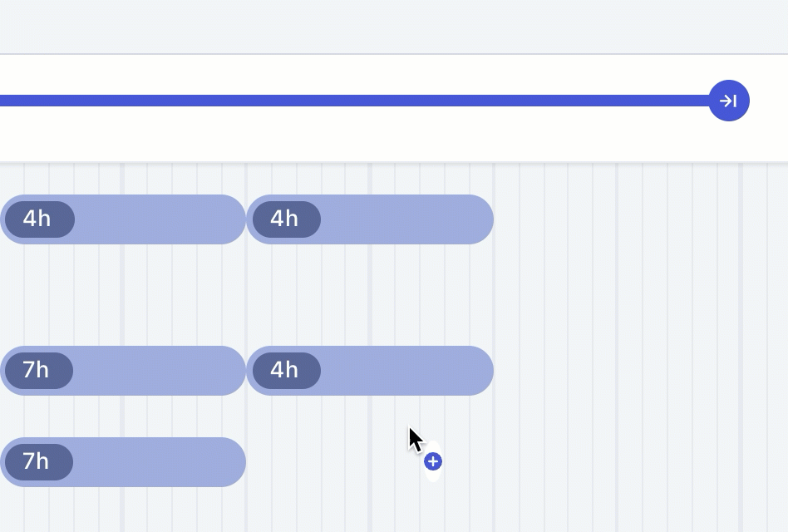Click empty grid right of middle-row 4h block
788x532 pixels.
point(632,371)
